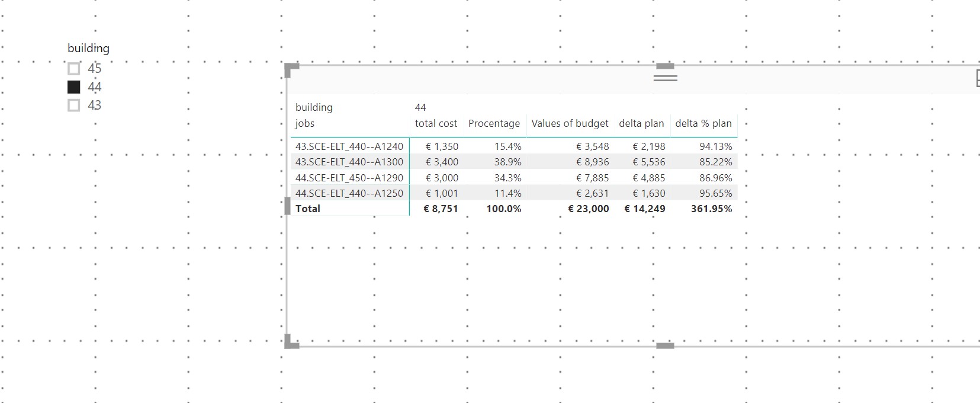Click delta plan value € 1,630
Viewport: 980px width, 403px height.
pyautogui.click(x=649, y=193)
